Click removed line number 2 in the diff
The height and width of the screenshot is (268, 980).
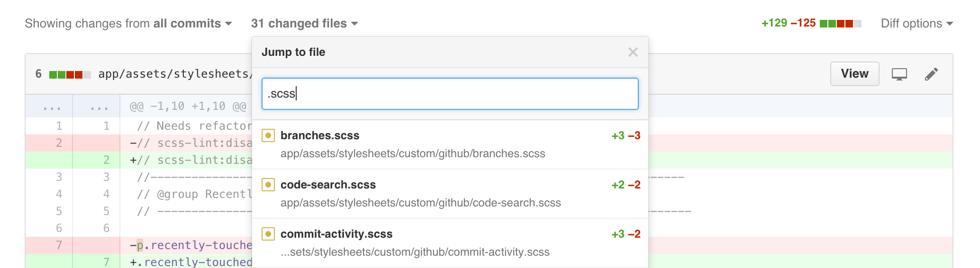59,143
